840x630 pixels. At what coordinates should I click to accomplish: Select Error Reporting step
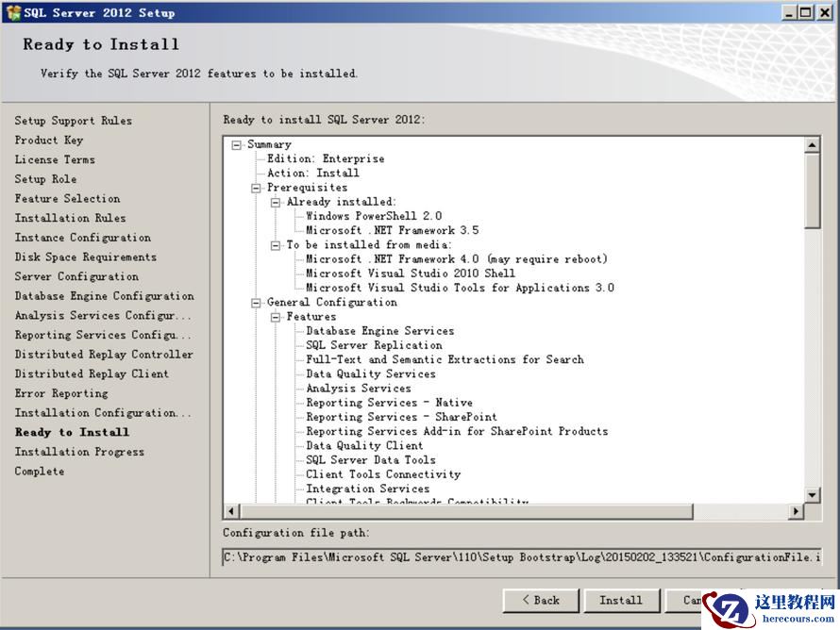pyautogui.click(x=61, y=393)
